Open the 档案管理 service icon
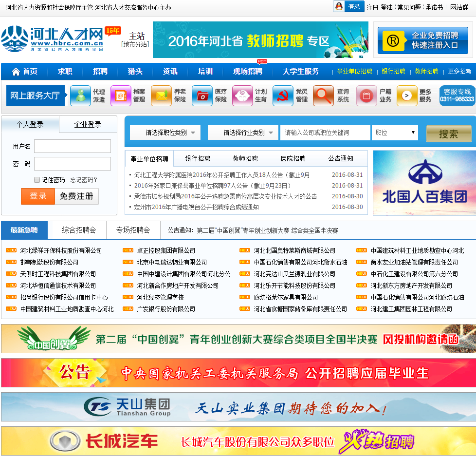 coord(121,95)
